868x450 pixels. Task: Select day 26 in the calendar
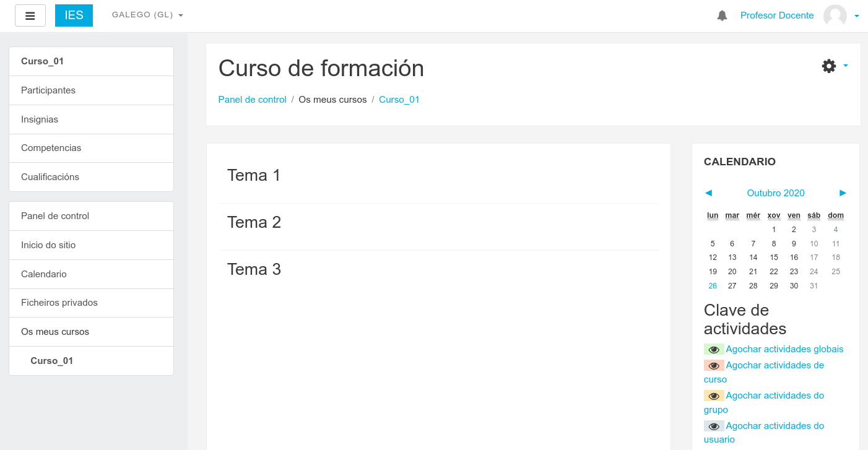point(713,286)
